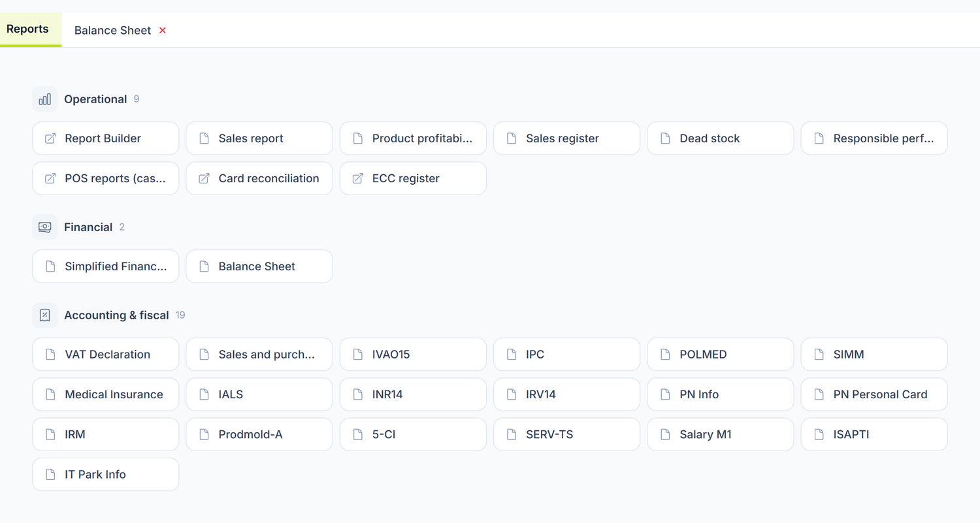980x523 pixels.
Task: Open the IRV14 report
Action: click(x=566, y=394)
